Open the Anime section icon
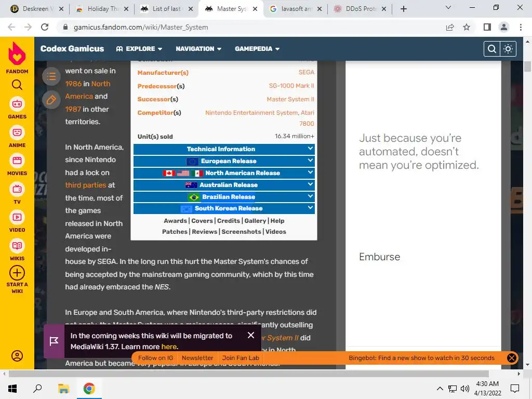The height and width of the screenshot is (399, 532). [x=17, y=132]
